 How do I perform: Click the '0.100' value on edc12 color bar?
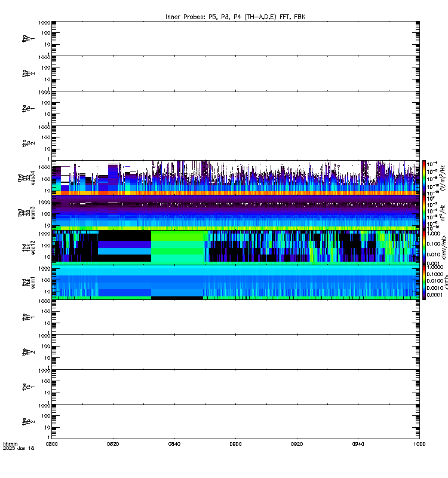[x=434, y=244]
